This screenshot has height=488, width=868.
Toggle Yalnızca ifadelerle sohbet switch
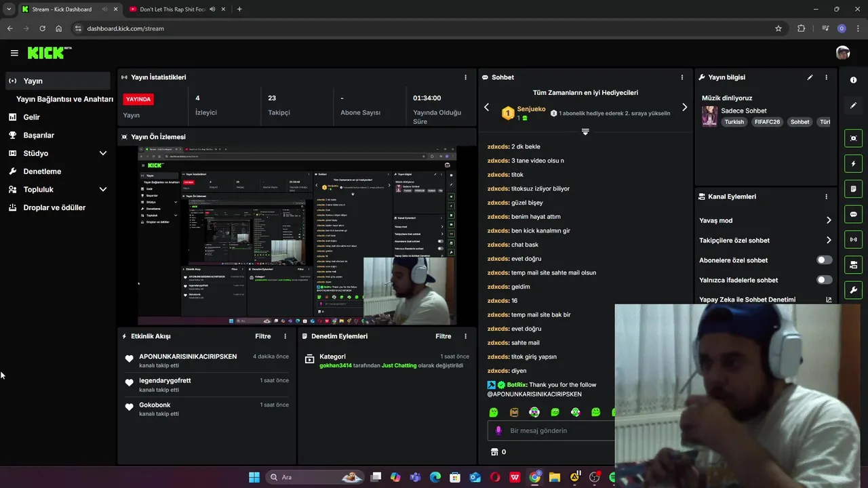click(x=825, y=280)
